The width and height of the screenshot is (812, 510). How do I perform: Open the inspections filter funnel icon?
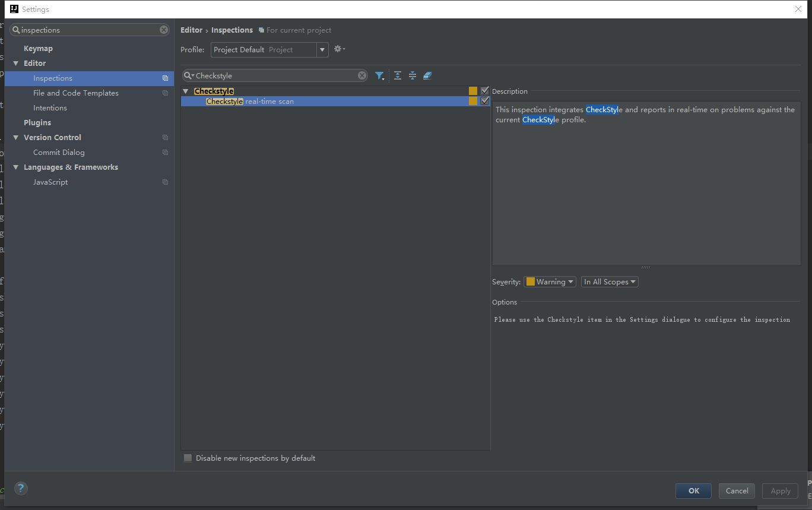380,75
